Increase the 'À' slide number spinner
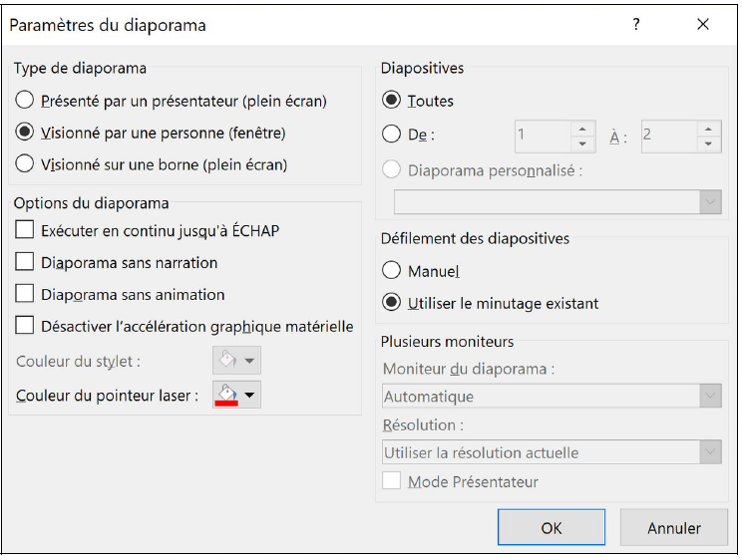Image resolution: width=742 pixels, height=560 pixels. pyautogui.click(x=708, y=130)
